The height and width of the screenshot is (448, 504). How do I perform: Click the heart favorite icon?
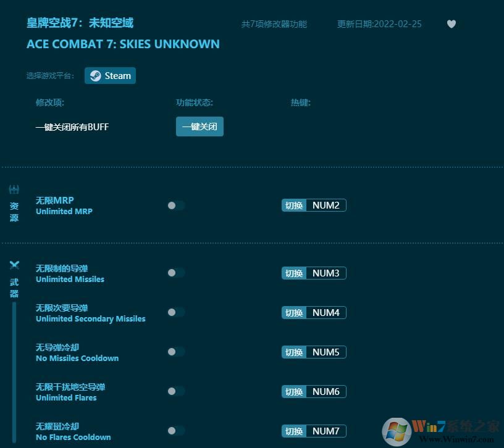coord(451,24)
